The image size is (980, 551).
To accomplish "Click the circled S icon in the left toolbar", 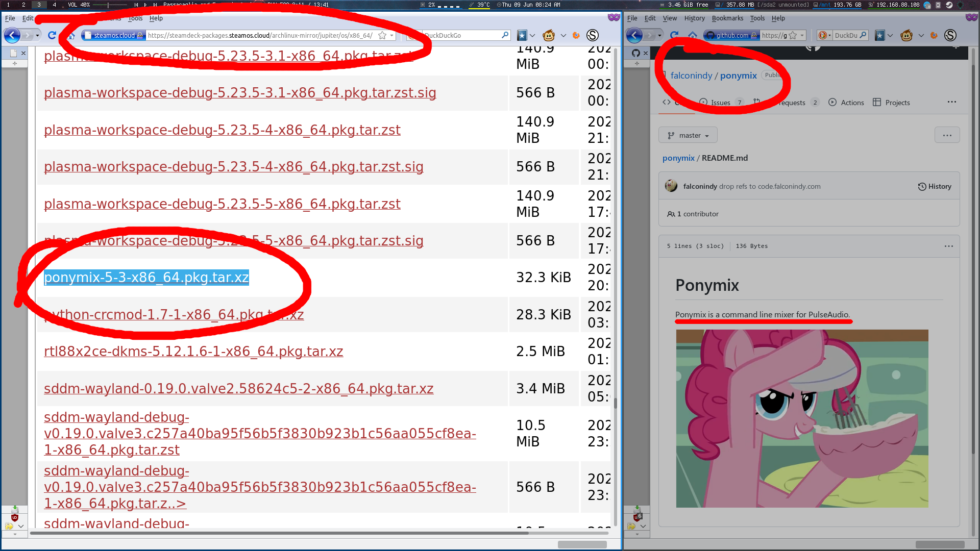I will pos(593,35).
